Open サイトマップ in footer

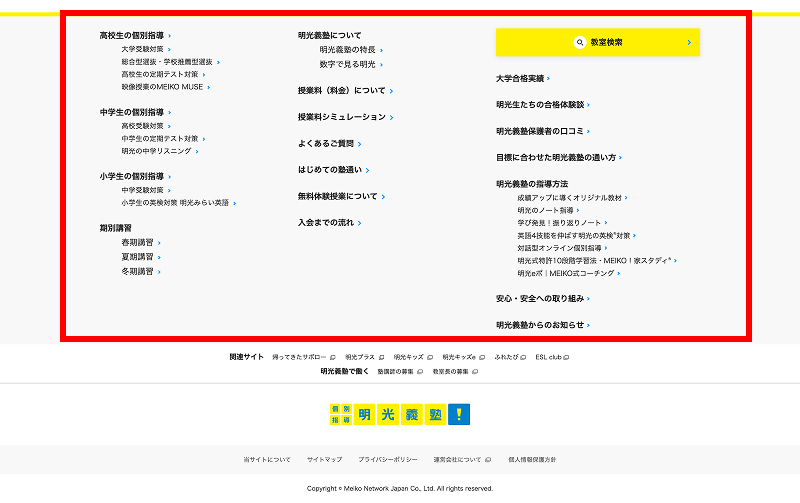(x=324, y=460)
